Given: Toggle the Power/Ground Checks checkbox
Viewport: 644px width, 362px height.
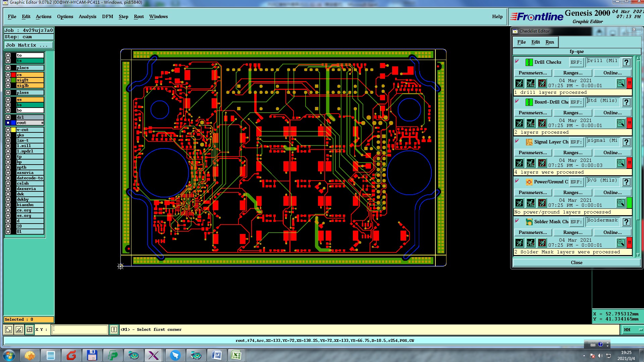Looking at the screenshot, I should click(517, 181).
